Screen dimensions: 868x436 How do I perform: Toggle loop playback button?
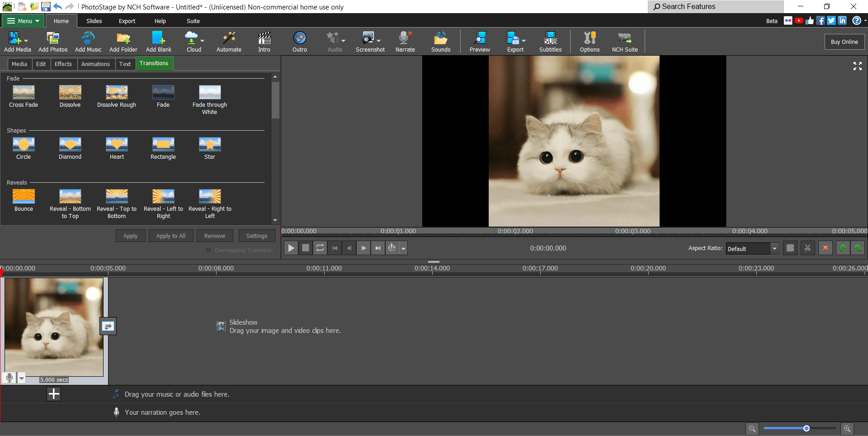320,248
